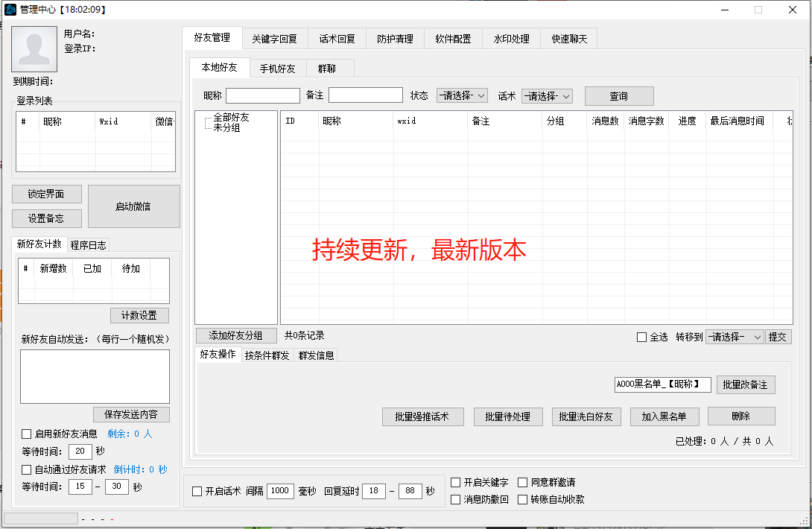Select the 新好友计数 tab

point(39,244)
